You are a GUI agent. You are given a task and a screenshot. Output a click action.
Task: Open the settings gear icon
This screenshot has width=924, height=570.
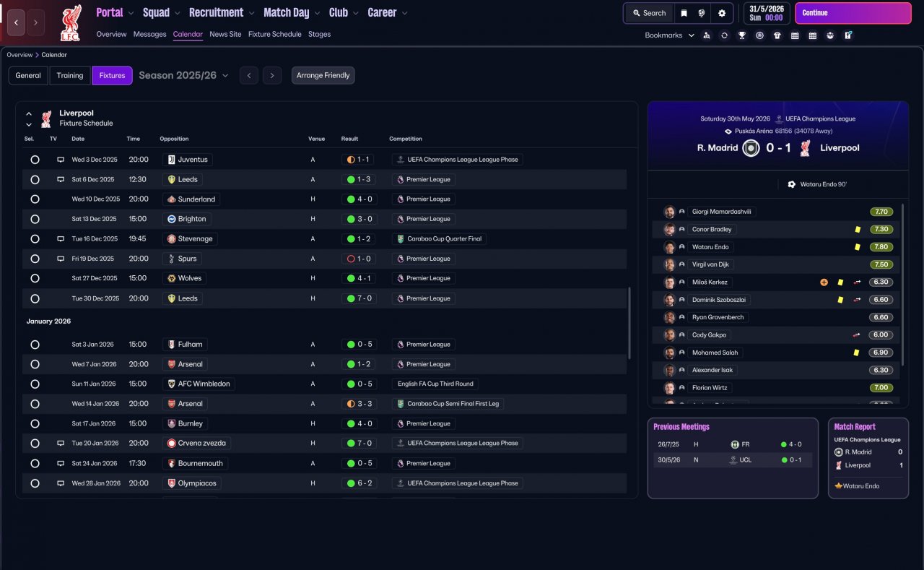tap(722, 13)
